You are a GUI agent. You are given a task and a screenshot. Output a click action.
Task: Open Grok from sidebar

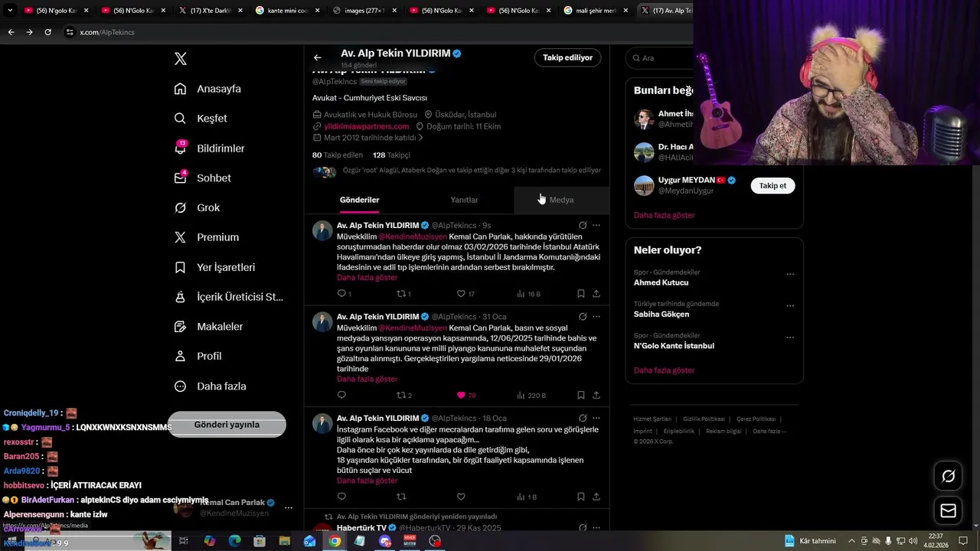198,207
